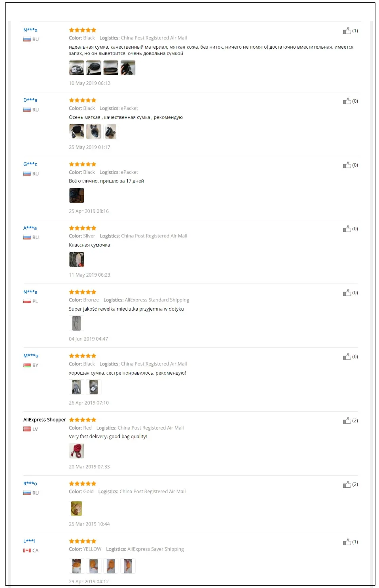This screenshot has height=588, width=379.
Task: View the red bag photo from LV shopper
Action: coord(76,451)
